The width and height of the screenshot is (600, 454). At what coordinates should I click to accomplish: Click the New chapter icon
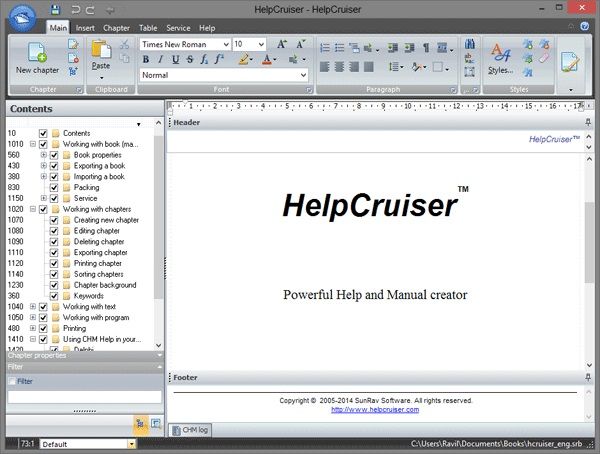[x=38, y=52]
